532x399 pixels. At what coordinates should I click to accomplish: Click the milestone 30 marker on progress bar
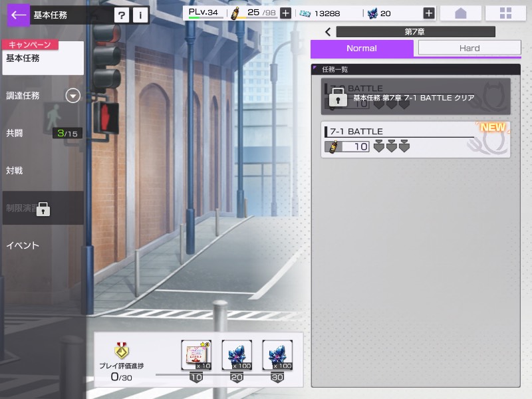277,377
